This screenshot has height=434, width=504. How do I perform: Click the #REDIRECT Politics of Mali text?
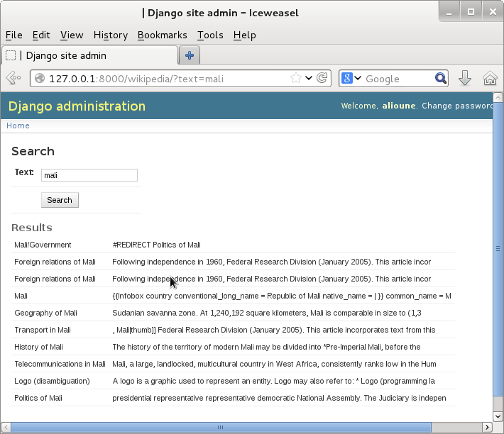pyautogui.click(x=157, y=245)
